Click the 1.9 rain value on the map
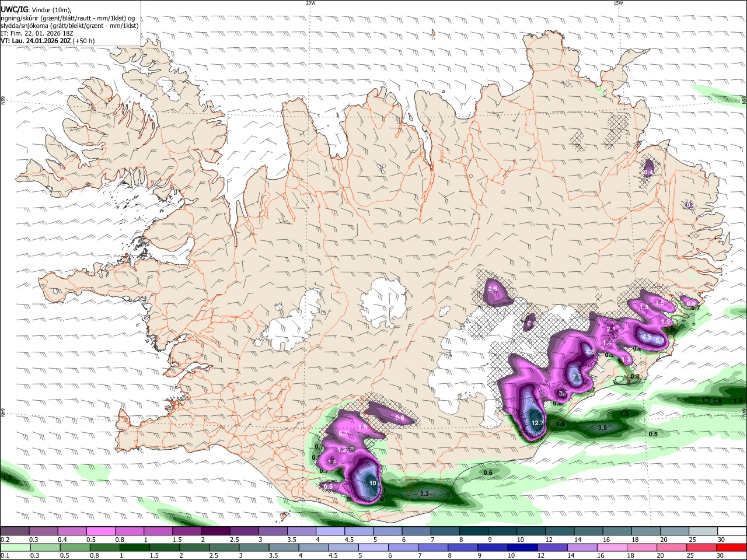Screen dimensions: 747x560 (560, 424)
